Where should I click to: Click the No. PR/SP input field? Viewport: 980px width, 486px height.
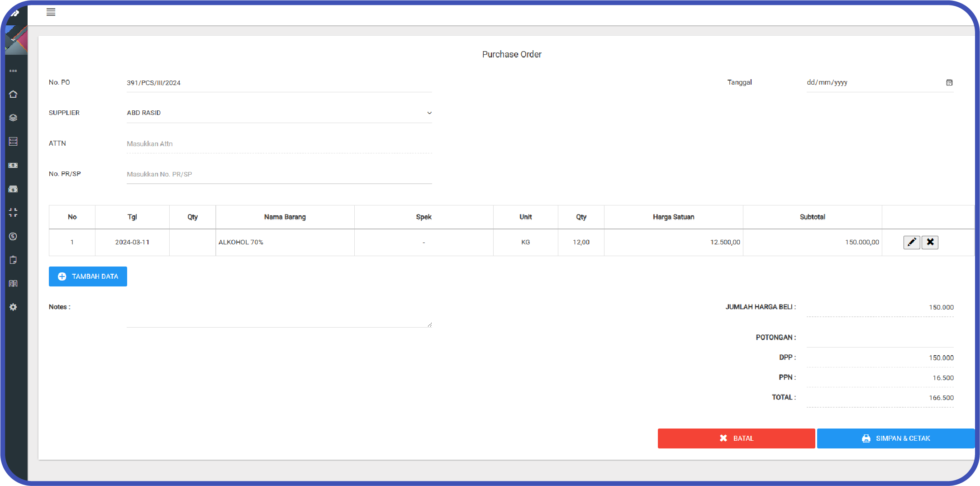click(279, 174)
